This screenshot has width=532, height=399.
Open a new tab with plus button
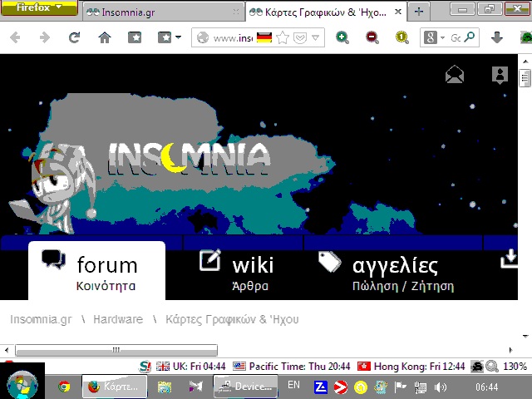point(419,12)
